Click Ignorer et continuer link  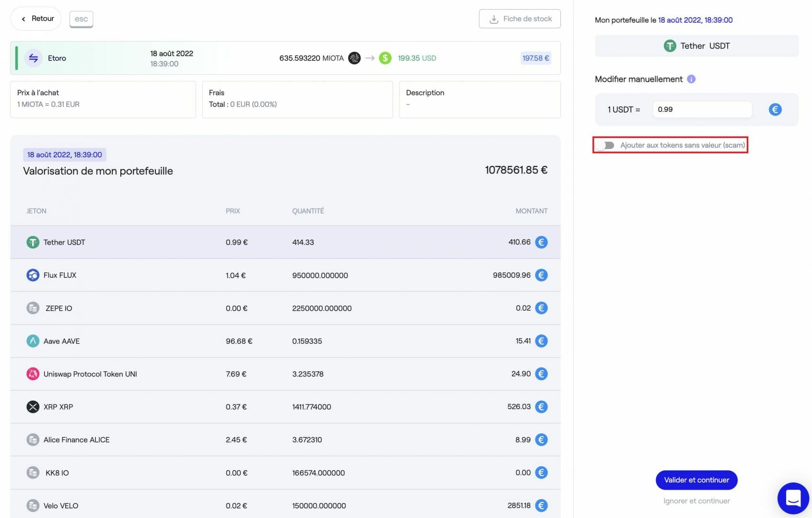(x=696, y=501)
